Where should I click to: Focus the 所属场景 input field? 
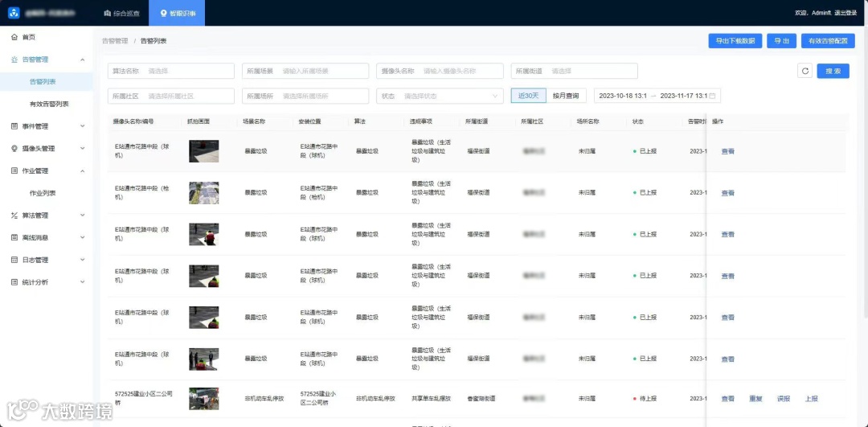click(x=305, y=71)
